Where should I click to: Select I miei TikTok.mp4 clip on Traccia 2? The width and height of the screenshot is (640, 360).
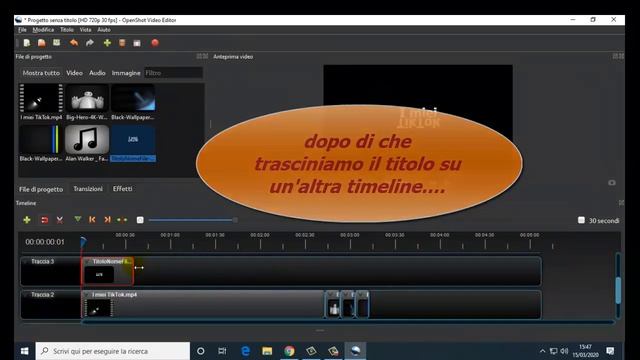(x=204, y=304)
